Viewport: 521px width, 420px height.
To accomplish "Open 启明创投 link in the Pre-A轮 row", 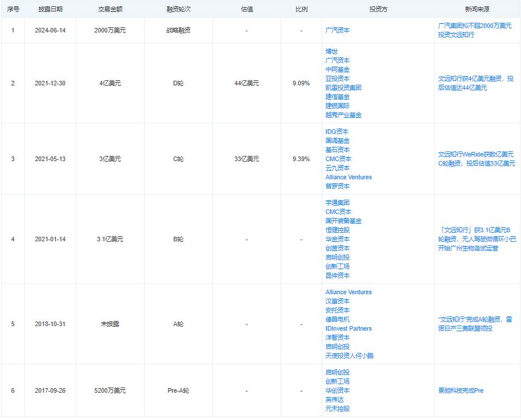I will coord(337,373).
